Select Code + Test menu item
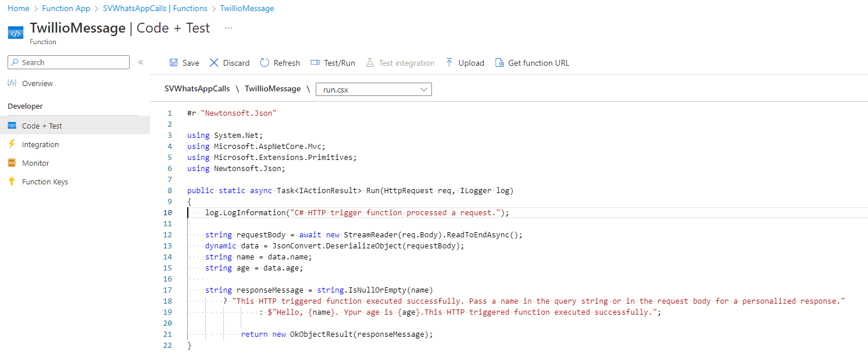Viewport: 868px width, 356px height. click(75, 126)
